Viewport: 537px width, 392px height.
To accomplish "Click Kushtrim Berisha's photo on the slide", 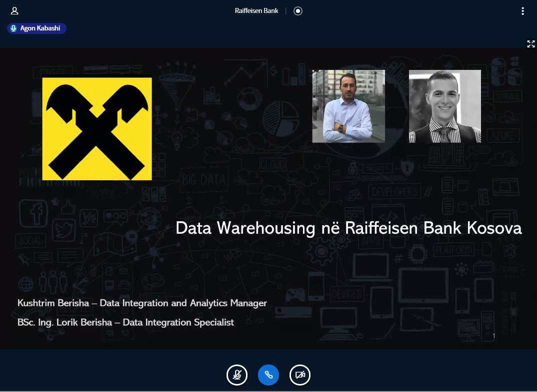I will coord(348,106).
